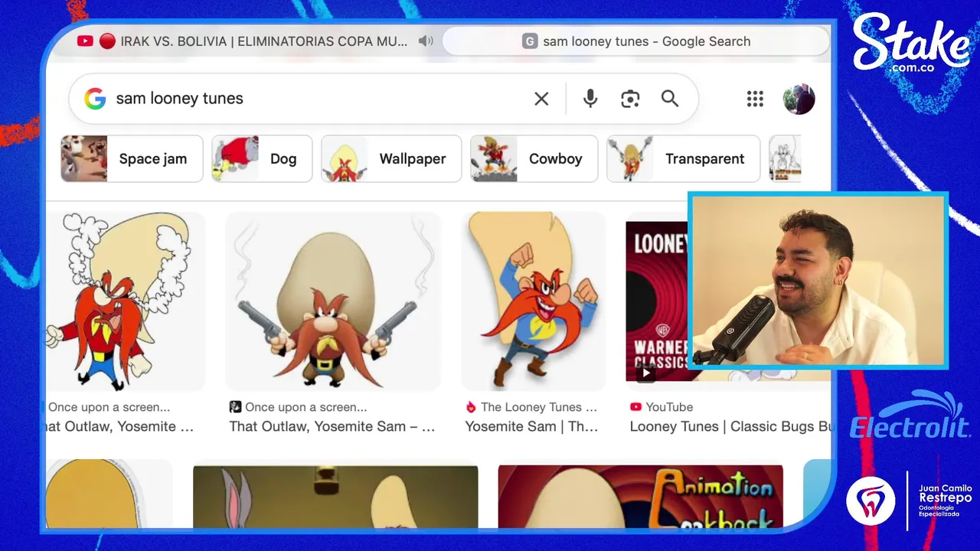Click the YouTube source icon under video result
Viewport: 980px width, 551px height.
(635, 407)
